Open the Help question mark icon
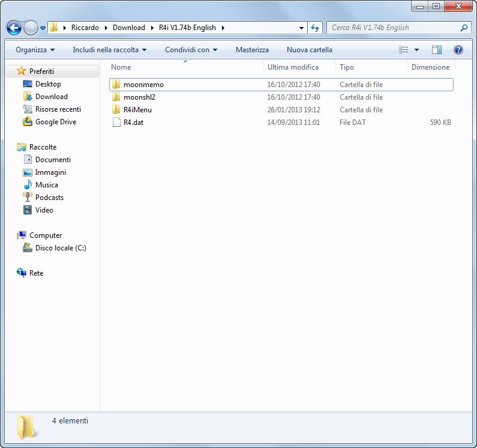This screenshot has width=477, height=448. (x=458, y=50)
